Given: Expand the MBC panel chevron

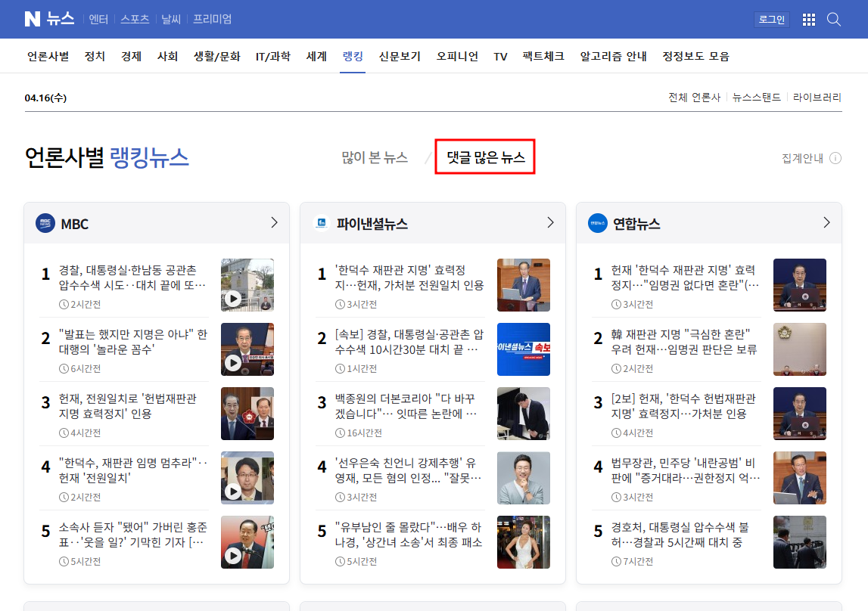Looking at the screenshot, I should point(274,223).
